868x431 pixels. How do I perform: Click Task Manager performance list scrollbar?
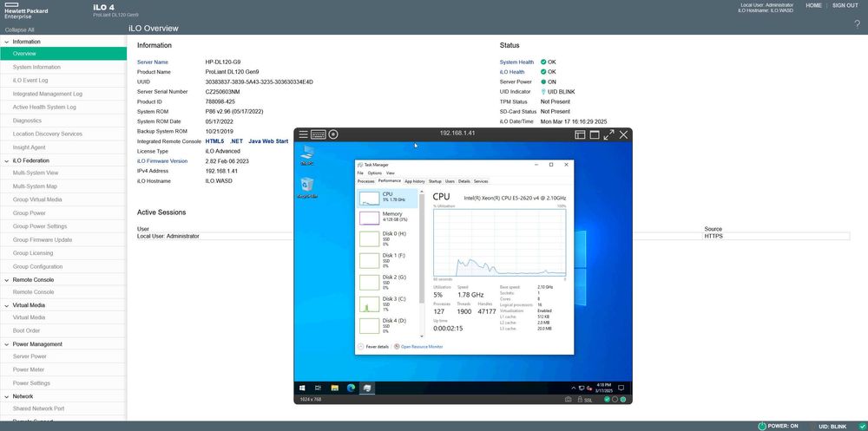422,249
